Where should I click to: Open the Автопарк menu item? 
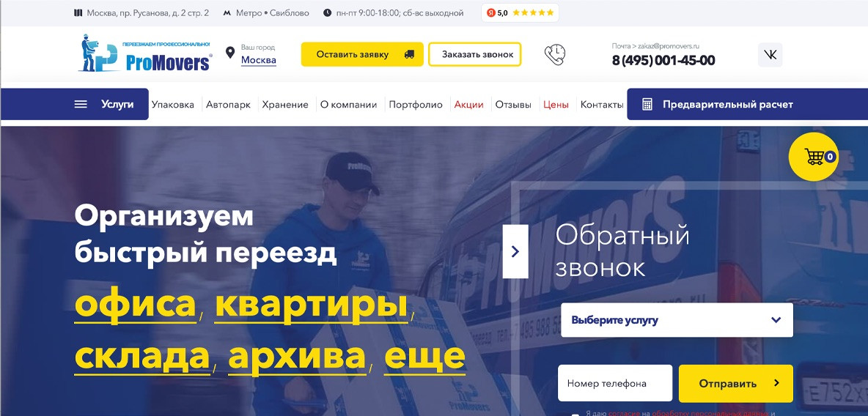tap(228, 105)
